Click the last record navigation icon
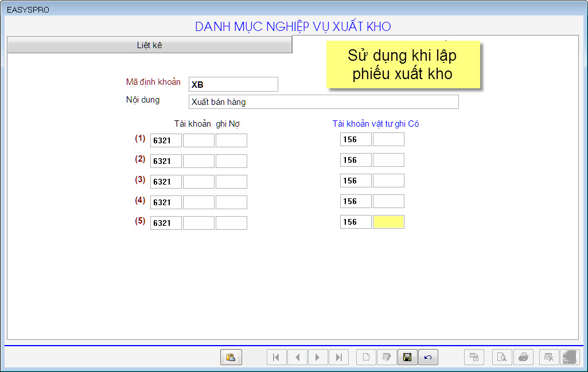This screenshot has width=588, height=372. (x=338, y=357)
